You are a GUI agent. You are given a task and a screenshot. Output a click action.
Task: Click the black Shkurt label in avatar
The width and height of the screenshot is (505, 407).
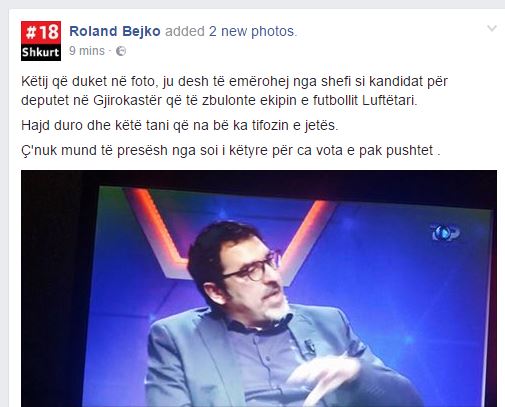tap(41, 52)
